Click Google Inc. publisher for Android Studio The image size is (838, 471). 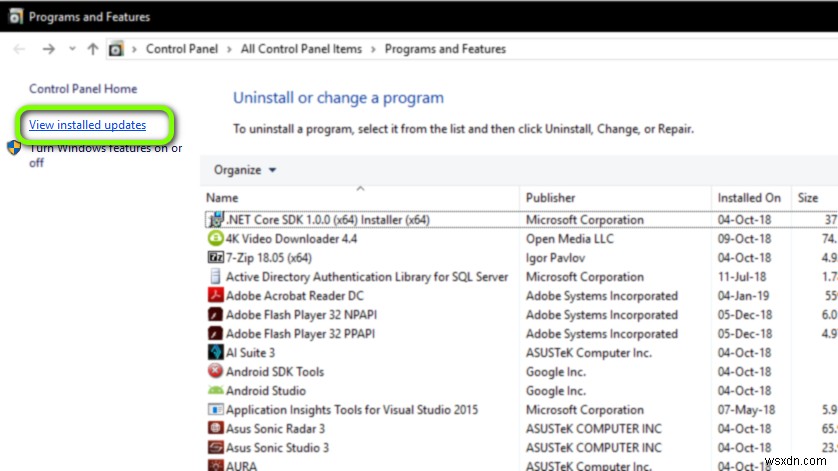point(556,391)
